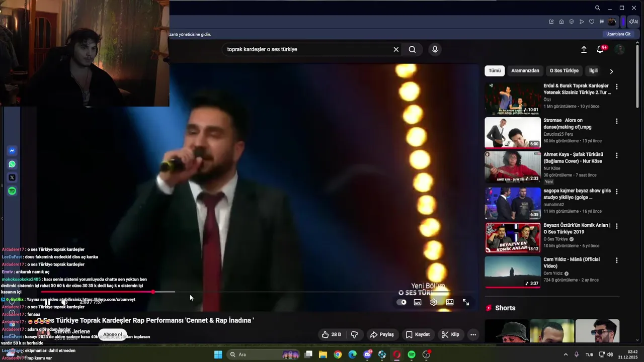Open browser shield privacy icon
Image resolution: width=644 pixels, height=362 pixels.
coord(572,22)
